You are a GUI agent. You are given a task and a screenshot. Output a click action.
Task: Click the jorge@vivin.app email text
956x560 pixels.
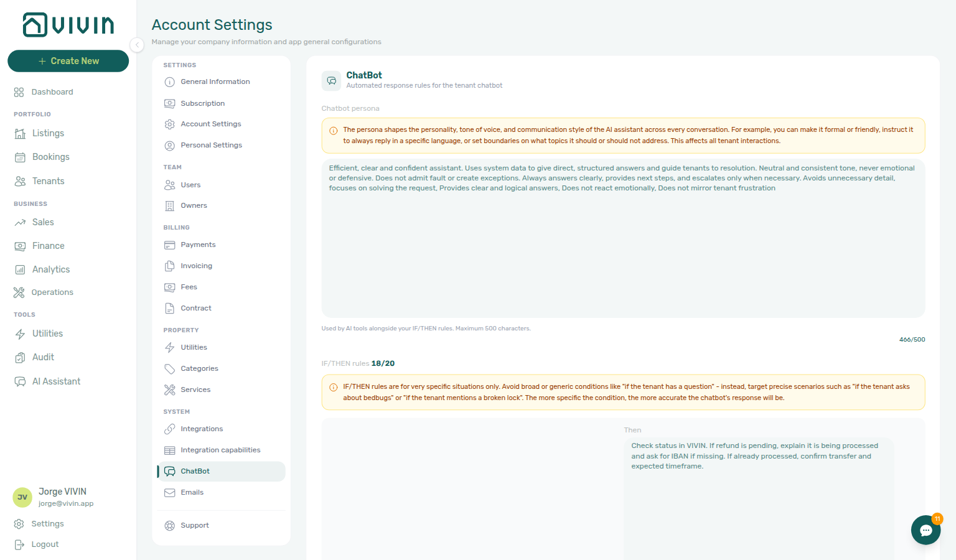point(66,504)
